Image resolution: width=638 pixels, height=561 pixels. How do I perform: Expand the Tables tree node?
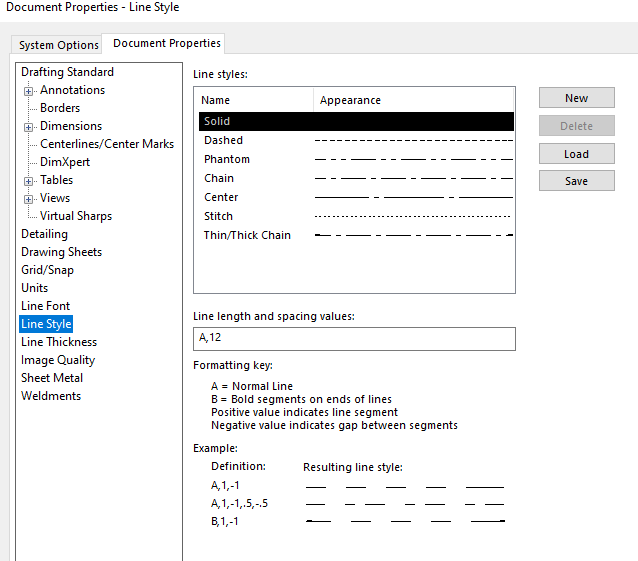click(29, 181)
